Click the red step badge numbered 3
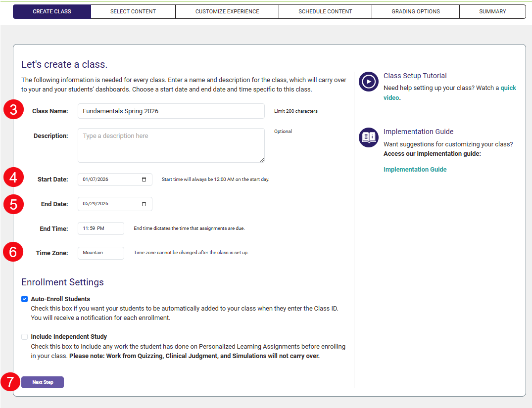532x408 pixels. coord(13,109)
